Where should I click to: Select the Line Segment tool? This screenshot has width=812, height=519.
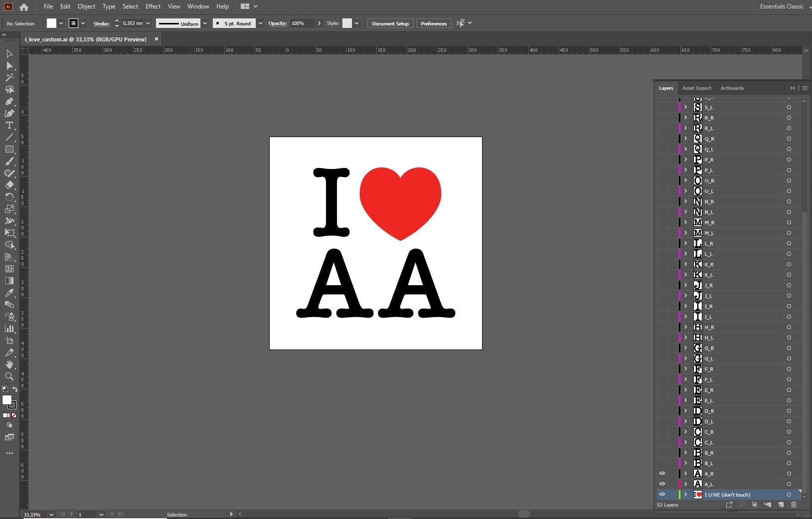[9, 137]
